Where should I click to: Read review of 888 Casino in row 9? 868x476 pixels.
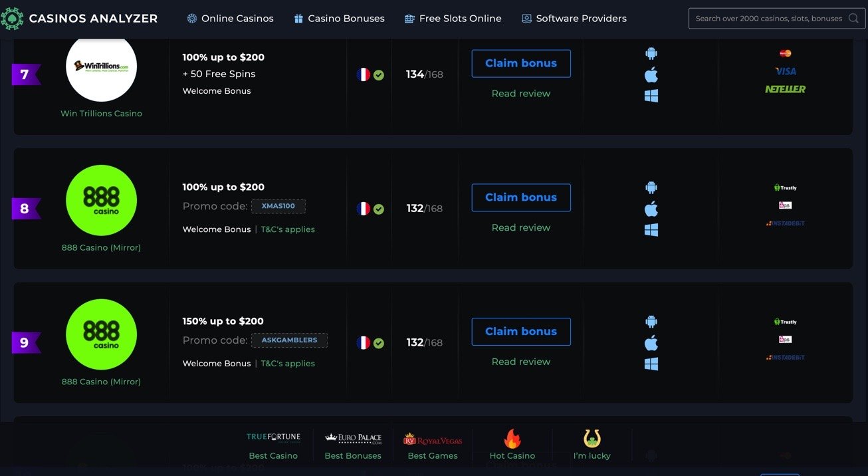coord(521,362)
